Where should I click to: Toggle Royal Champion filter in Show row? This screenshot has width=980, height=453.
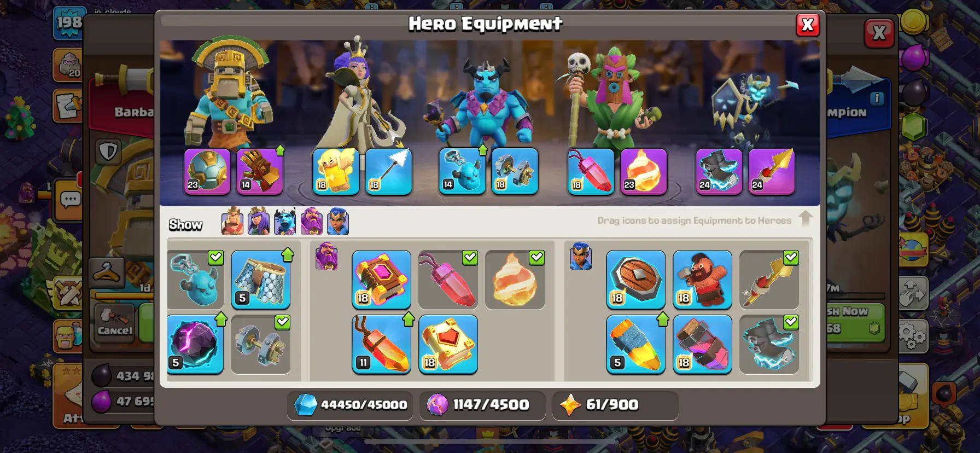coord(338,221)
